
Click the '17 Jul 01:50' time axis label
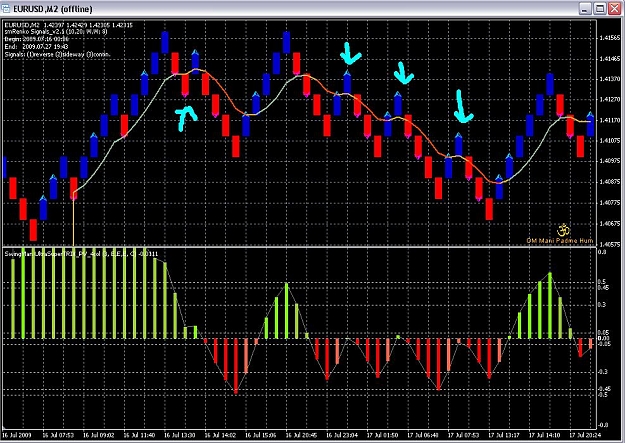[382, 435]
